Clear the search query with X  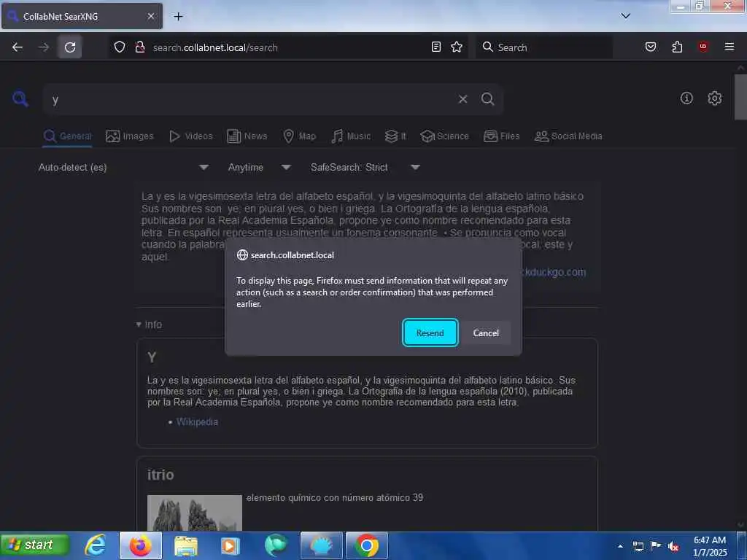pos(462,99)
